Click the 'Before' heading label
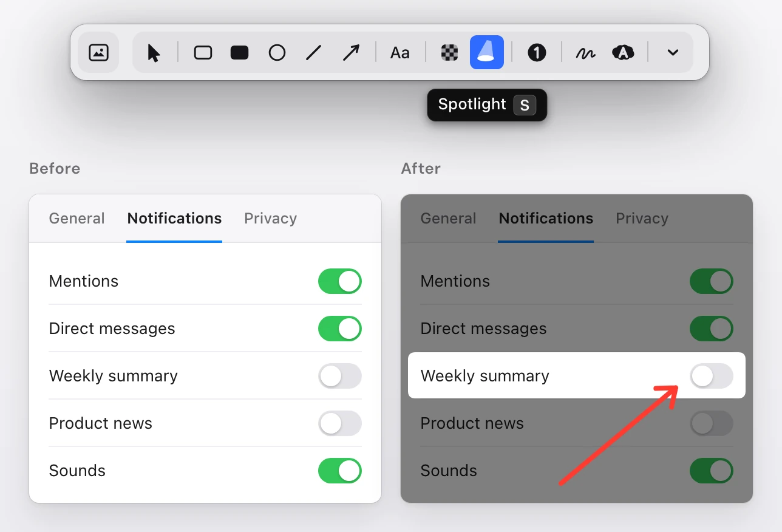The width and height of the screenshot is (782, 532). click(x=55, y=168)
